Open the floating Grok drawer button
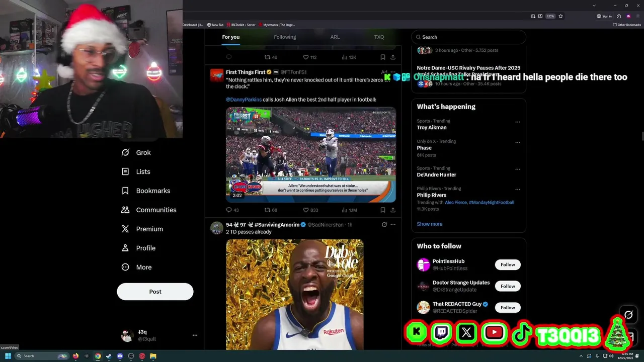644x362 pixels. (x=628, y=315)
